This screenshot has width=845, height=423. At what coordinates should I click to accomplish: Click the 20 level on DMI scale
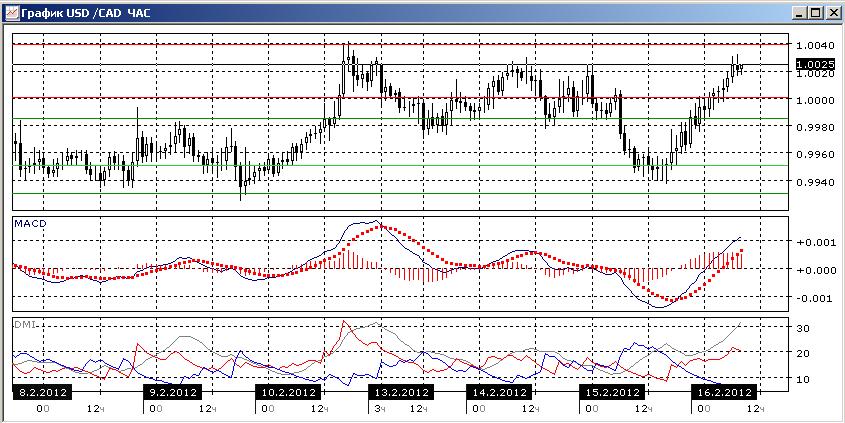pos(802,353)
